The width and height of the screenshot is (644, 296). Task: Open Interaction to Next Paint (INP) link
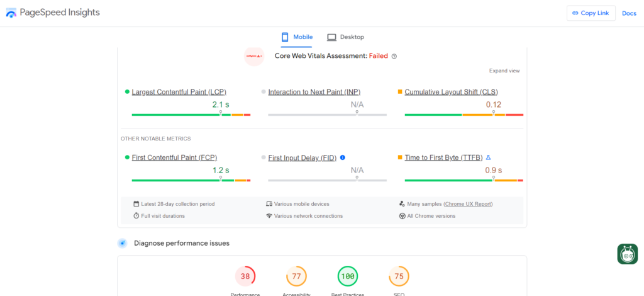pos(314,92)
